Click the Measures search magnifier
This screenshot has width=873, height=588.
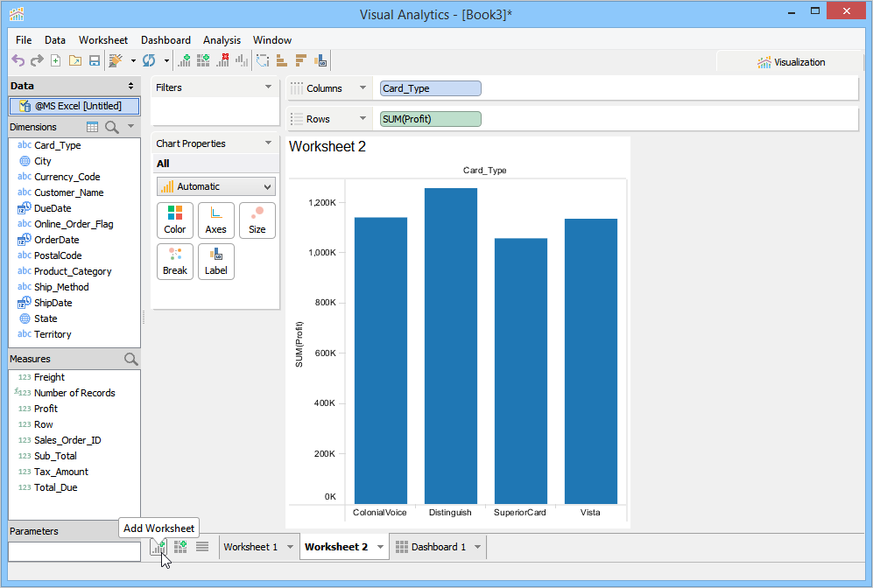point(130,359)
